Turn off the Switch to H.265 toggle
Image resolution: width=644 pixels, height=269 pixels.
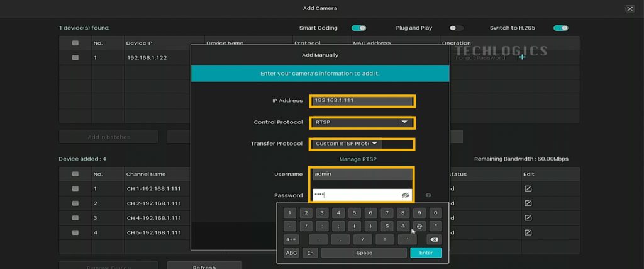[x=560, y=28]
